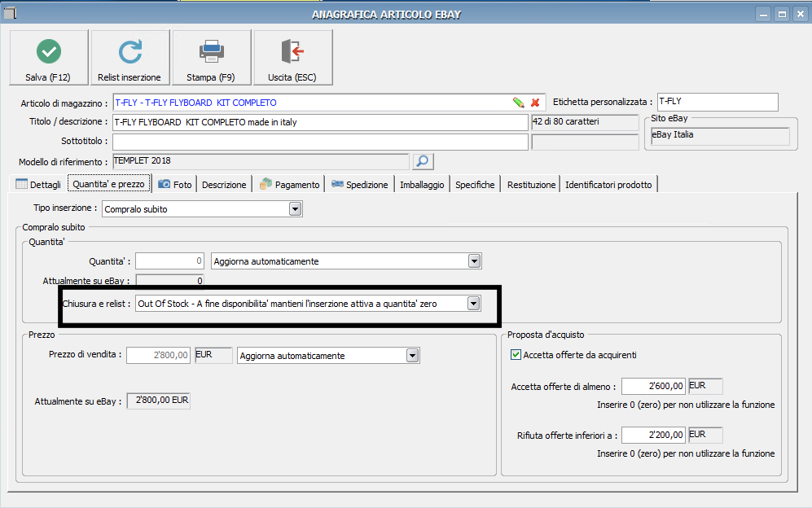Screen dimensions: 812x508
Task: Click the Quantita' number field
Action: [170, 261]
